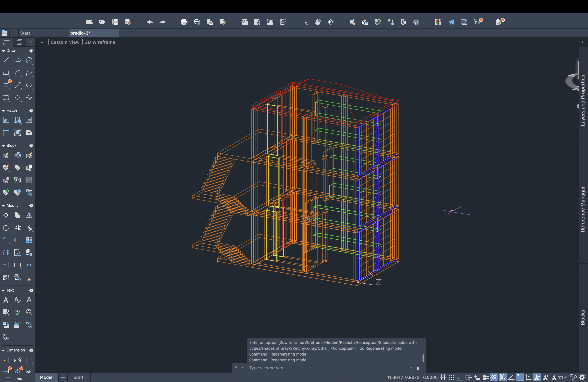Collapse the Draw tool group
The width and height of the screenshot is (588, 382).
[x=3, y=51]
